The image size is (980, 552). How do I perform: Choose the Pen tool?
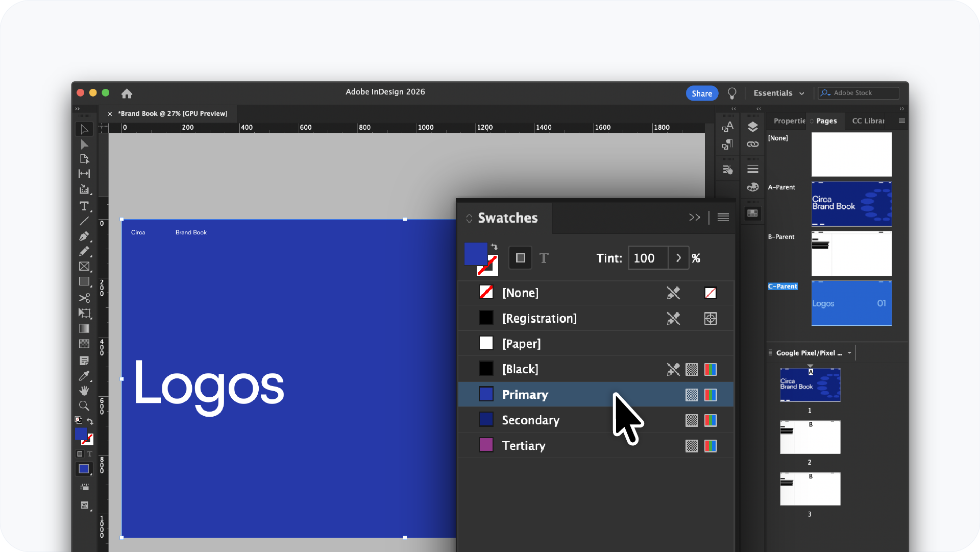(x=84, y=236)
